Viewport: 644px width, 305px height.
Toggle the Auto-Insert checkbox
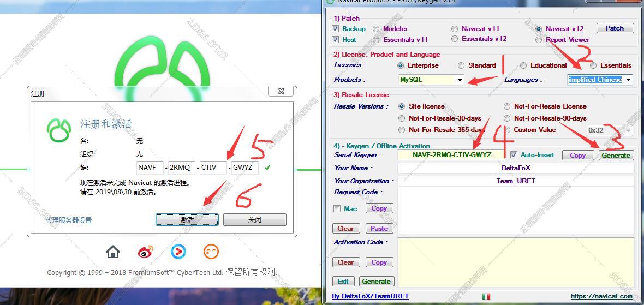coord(514,155)
